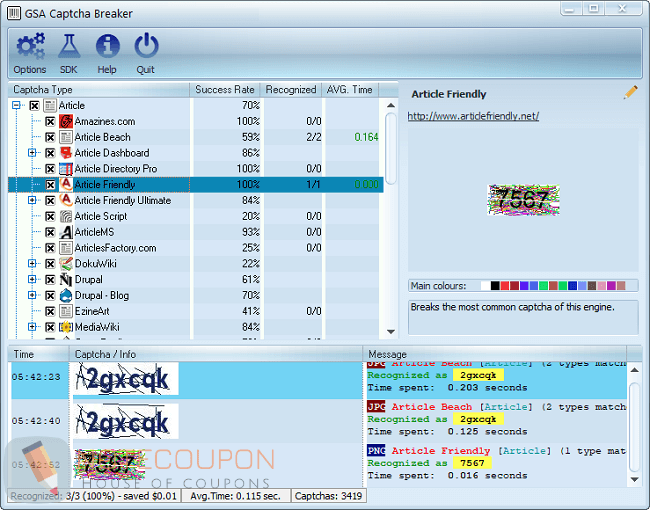Click the Captchas: 3419 status entry
Screen dimensions: 650x510
click(329, 496)
